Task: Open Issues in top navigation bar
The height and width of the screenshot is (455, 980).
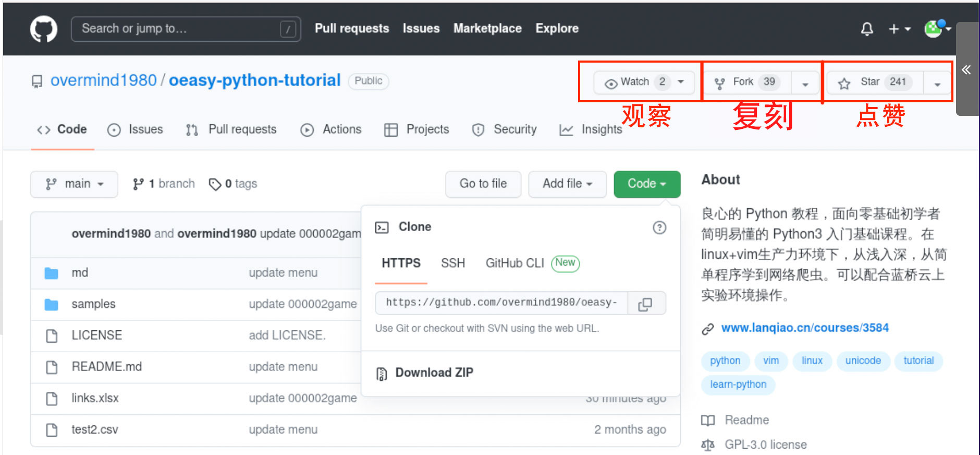Action: pos(421,29)
